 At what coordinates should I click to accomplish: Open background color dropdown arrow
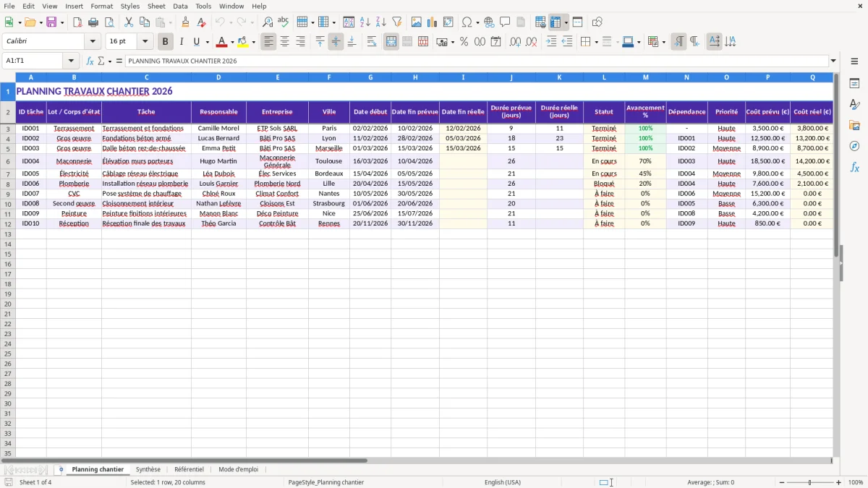pyautogui.click(x=253, y=42)
